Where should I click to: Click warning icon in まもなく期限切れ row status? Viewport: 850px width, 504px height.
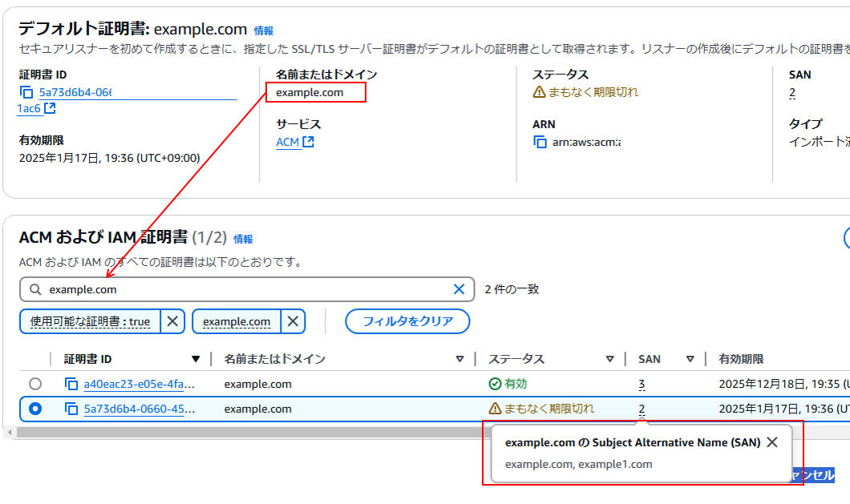[495, 409]
